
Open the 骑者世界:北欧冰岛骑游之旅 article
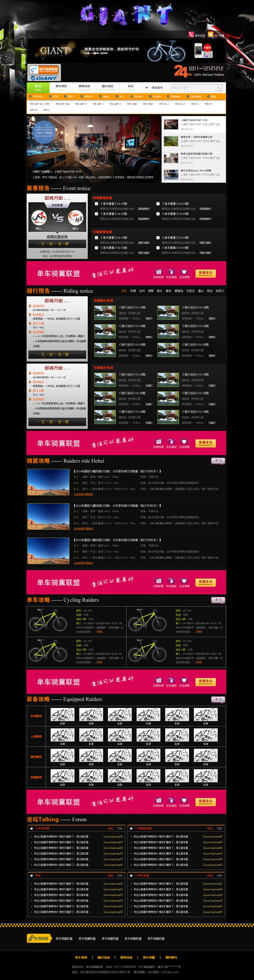tap(194, 141)
